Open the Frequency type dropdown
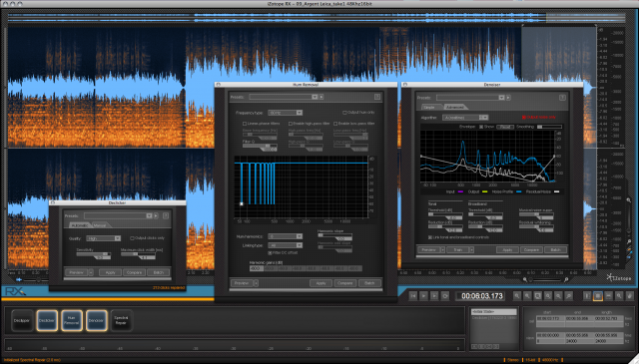Image resolution: width=639 pixels, height=364 pixels. click(x=286, y=113)
